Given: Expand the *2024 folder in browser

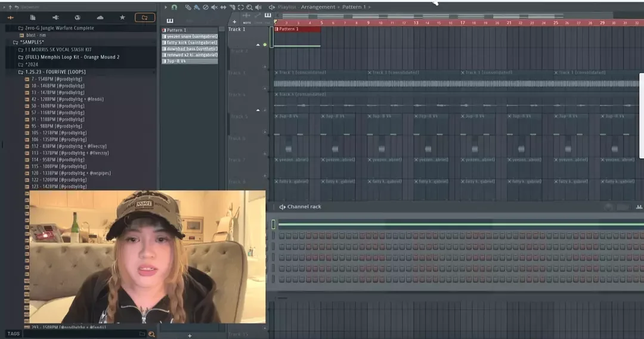Looking at the screenshot, I should click(x=21, y=64).
